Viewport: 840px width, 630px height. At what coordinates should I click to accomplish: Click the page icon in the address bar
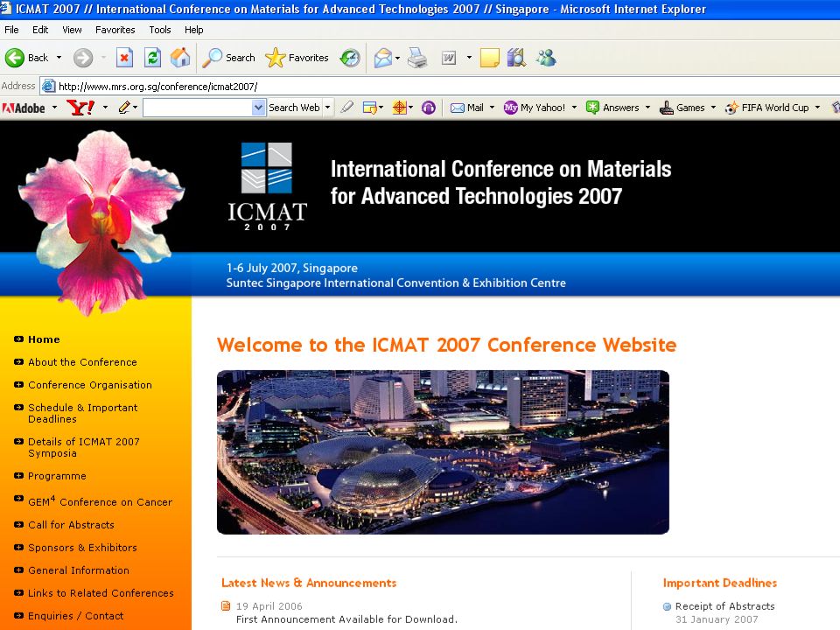[x=49, y=86]
